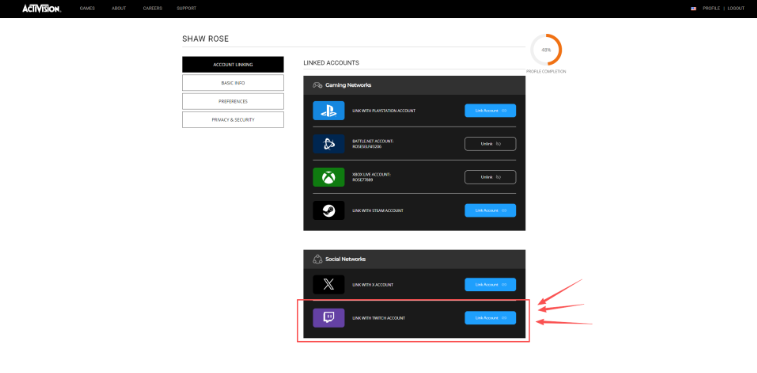The height and width of the screenshot is (373, 757).
Task: Click the US flag region icon
Action: tap(693, 9)
